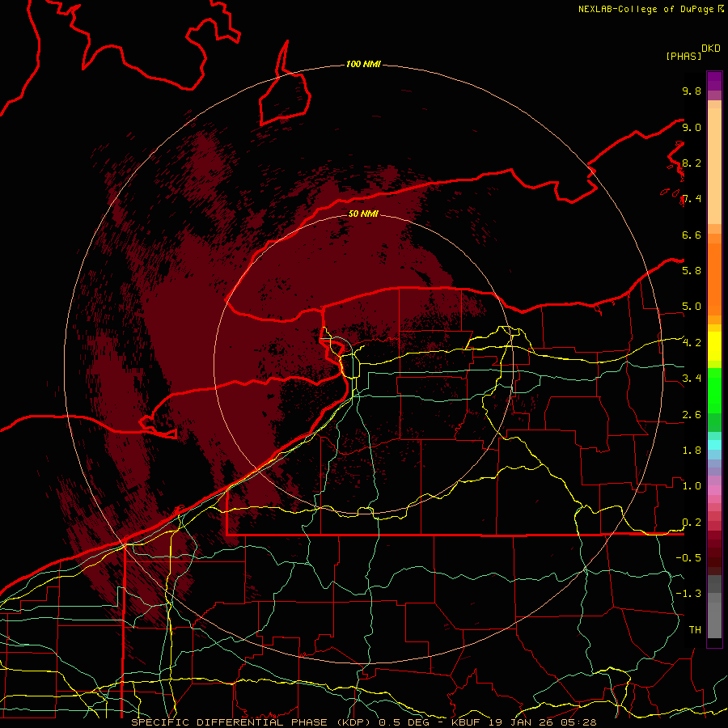Screen dimensions: 728x728
Task: Click the NEXLAB-College of DuPage label
Action: (646, 9)
